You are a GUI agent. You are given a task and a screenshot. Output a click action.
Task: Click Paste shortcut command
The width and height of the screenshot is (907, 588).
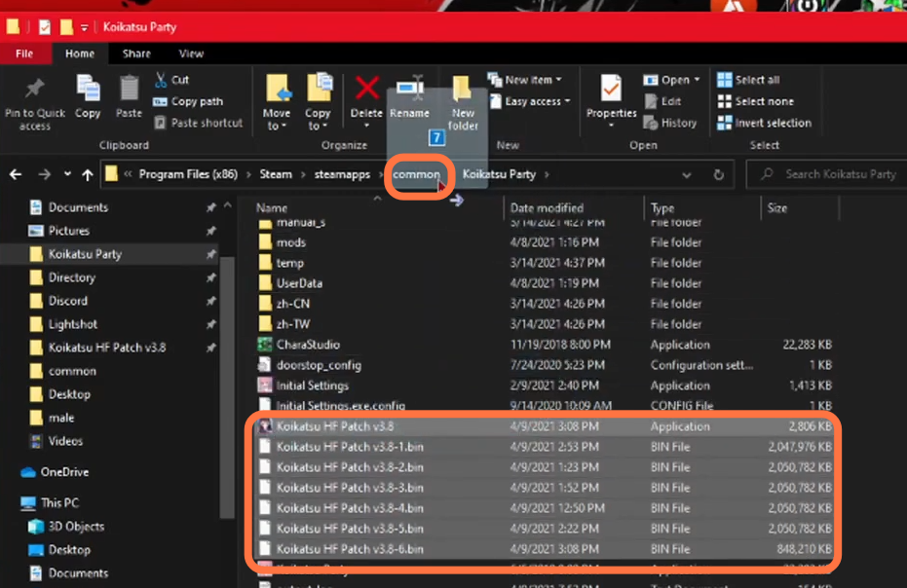click(x=199, y=123)
